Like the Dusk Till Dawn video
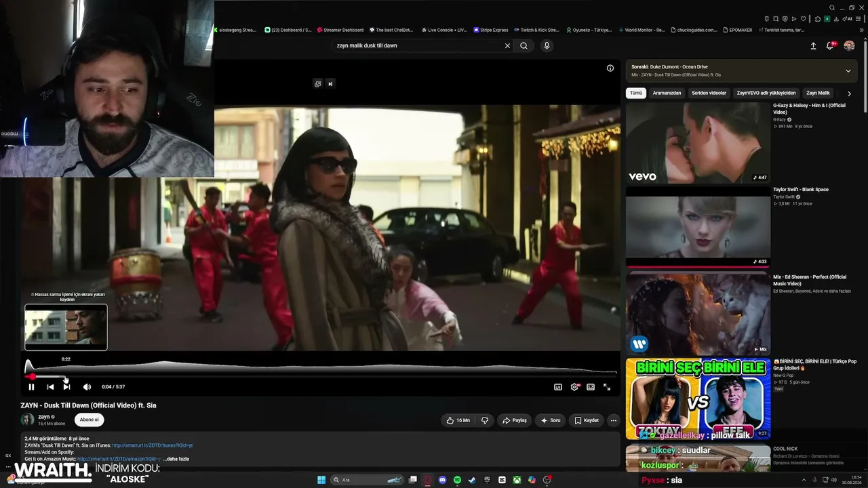The image size is (868, 488). coord(458,420)
